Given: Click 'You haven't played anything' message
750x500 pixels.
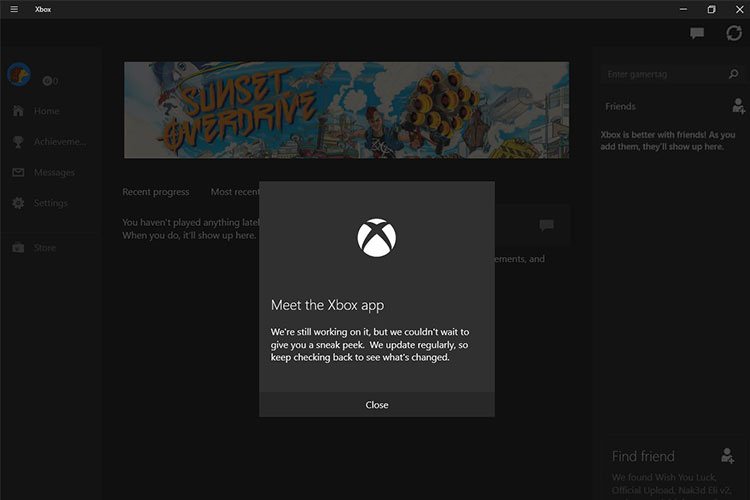Looking at the screenshot, I should click(x=191, y=229).
